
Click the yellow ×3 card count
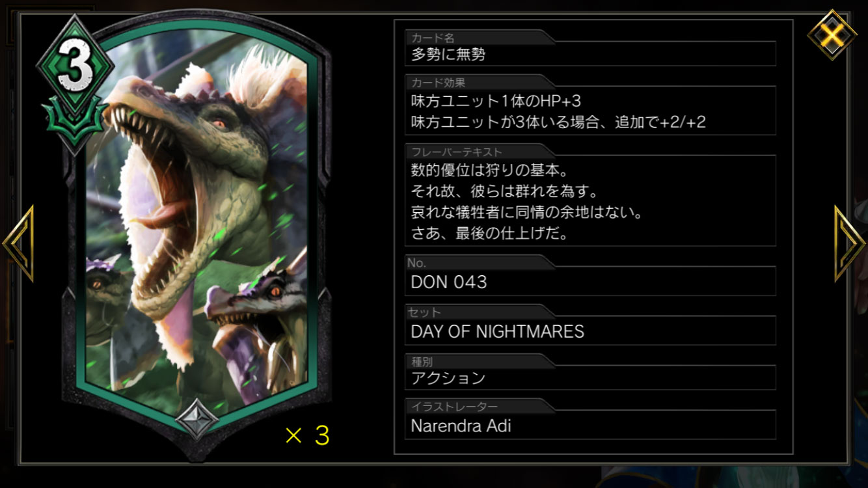coord(307,435)
